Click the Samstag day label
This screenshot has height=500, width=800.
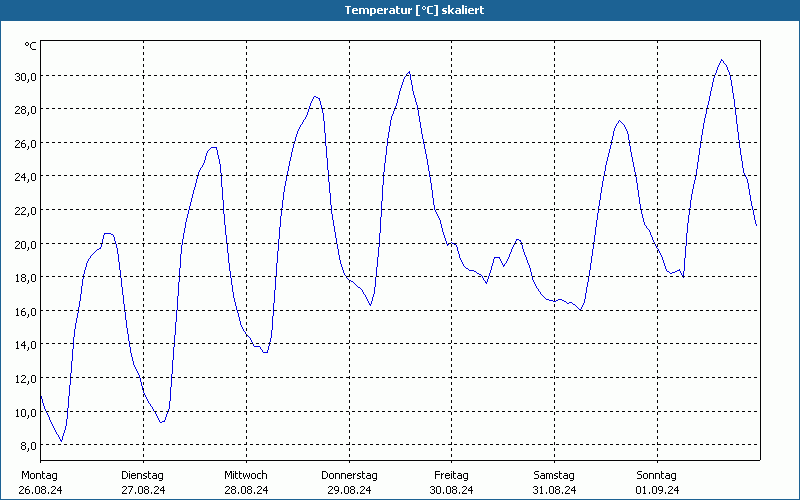click(x=554, y=476)
